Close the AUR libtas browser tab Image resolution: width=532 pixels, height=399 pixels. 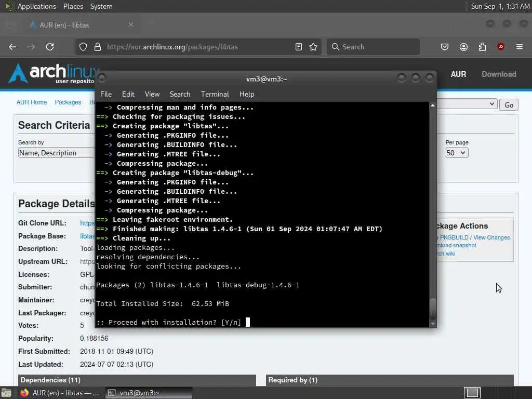130,24
